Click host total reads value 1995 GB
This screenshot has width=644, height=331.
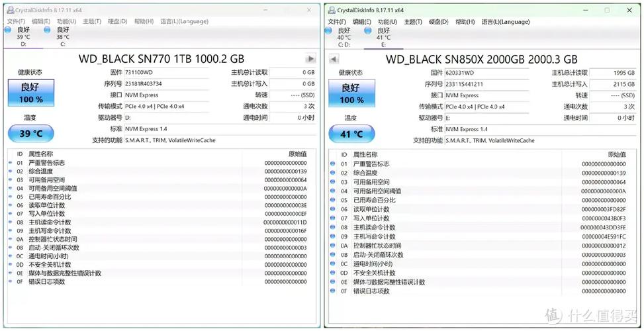pos(613,73)
